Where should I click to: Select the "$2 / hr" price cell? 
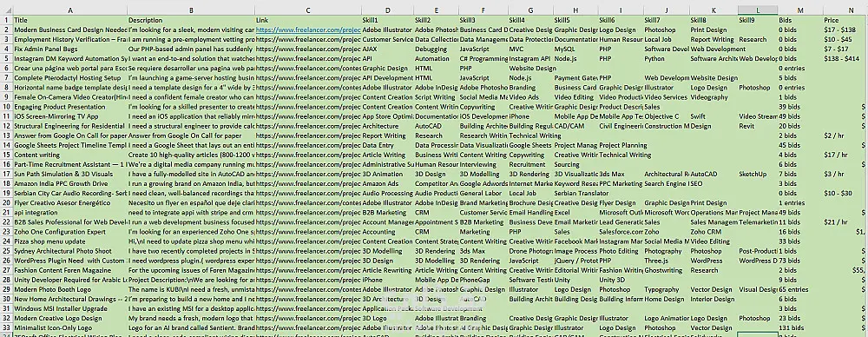point(845,135)
